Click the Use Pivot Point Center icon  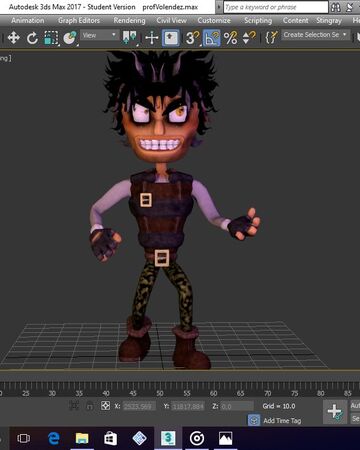(x=130, y=38)
